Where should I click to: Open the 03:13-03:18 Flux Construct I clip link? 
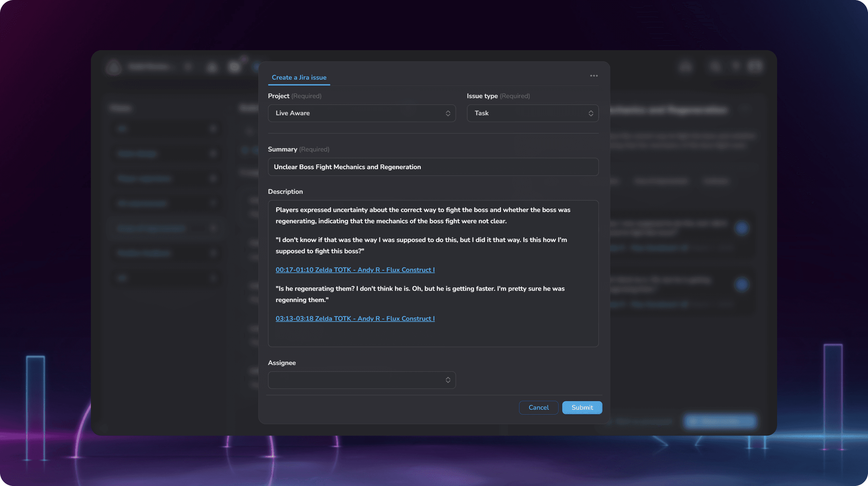coord(355,319)
